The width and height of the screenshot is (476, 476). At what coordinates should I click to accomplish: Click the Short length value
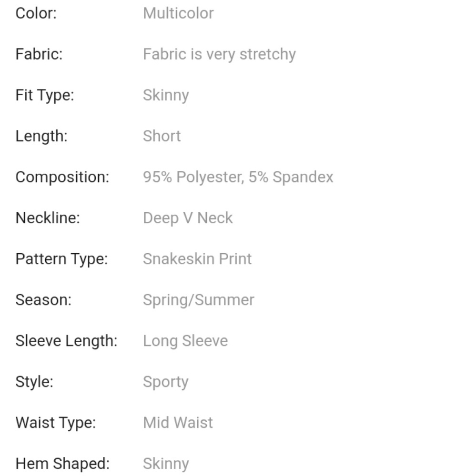(x=162, y=136)
